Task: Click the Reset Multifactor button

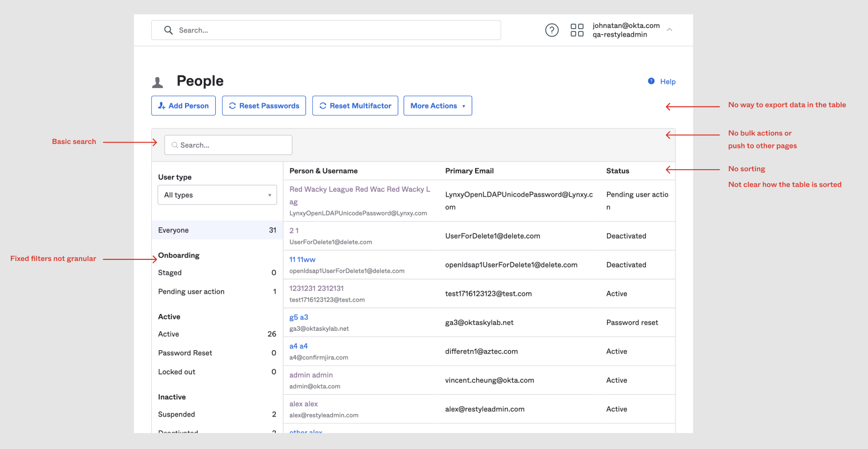Action: click(x=355, y=106)
